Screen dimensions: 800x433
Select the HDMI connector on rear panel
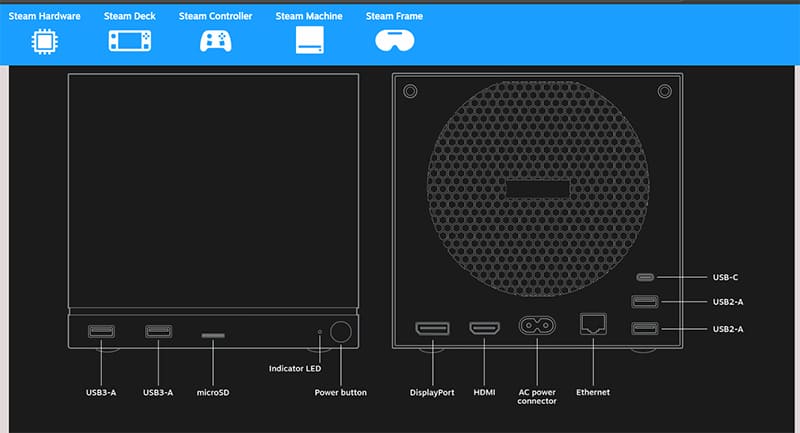click(484, 328)
